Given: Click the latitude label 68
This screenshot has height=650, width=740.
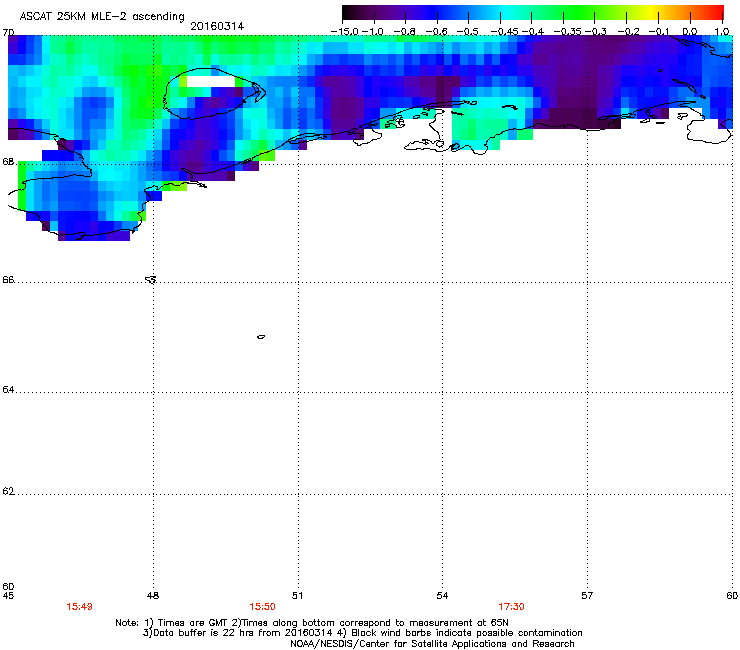Looking at the screenshot, I should click(8, 162).
